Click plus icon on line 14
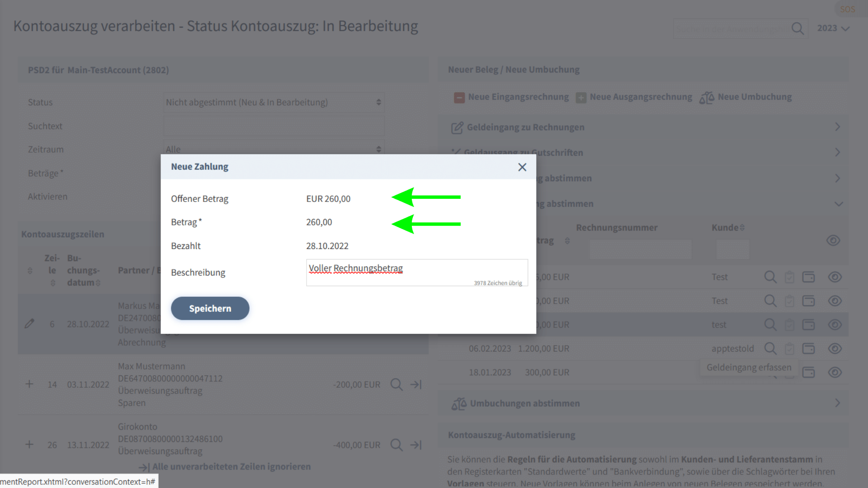Viewport: 868px width, 488px height. [29, 384]
